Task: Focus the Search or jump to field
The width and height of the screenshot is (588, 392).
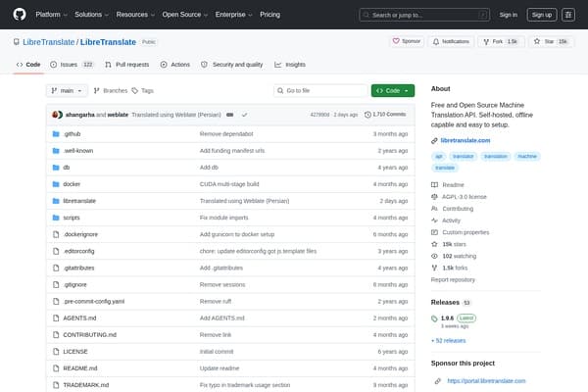Action: (x=424, y=15)
